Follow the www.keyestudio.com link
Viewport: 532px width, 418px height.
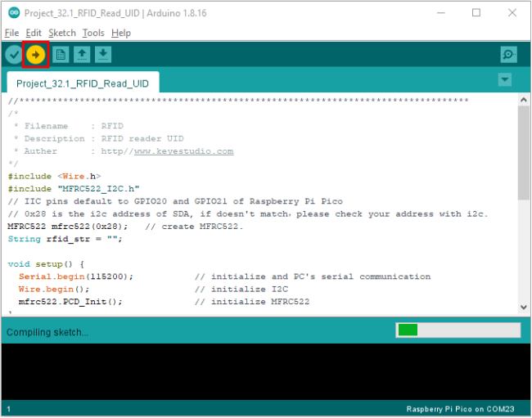coord(184,151)
